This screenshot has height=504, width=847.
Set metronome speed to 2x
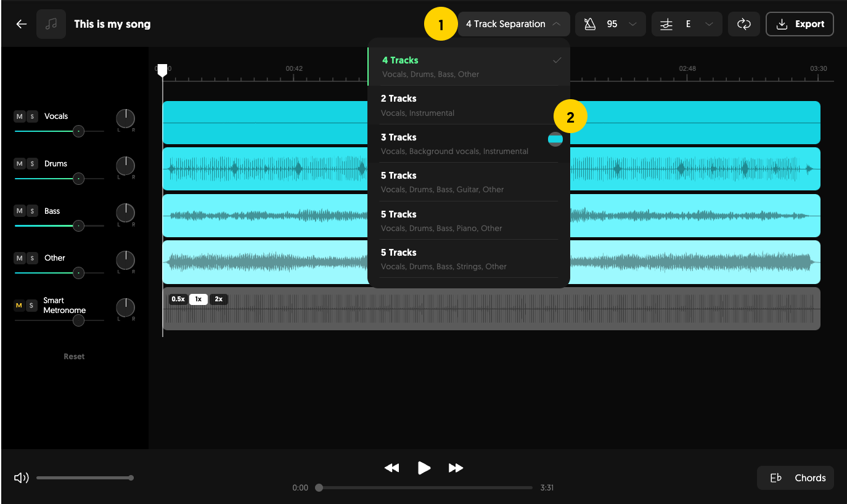(x=219, y=299)
